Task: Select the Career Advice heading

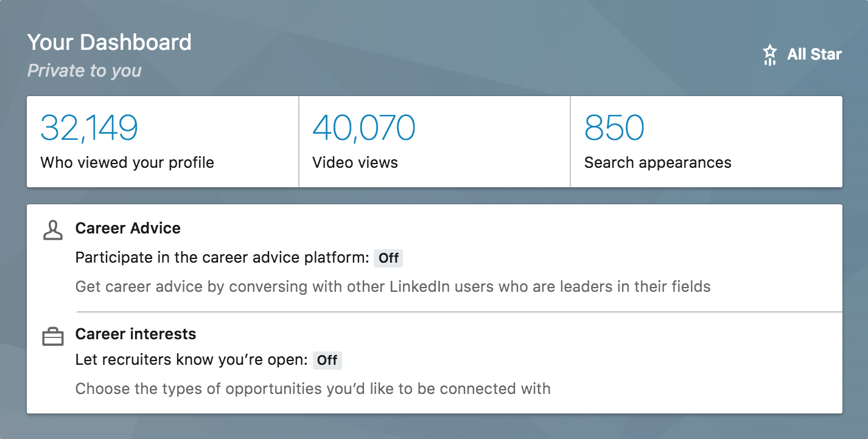Action: [x=128, y=228]
